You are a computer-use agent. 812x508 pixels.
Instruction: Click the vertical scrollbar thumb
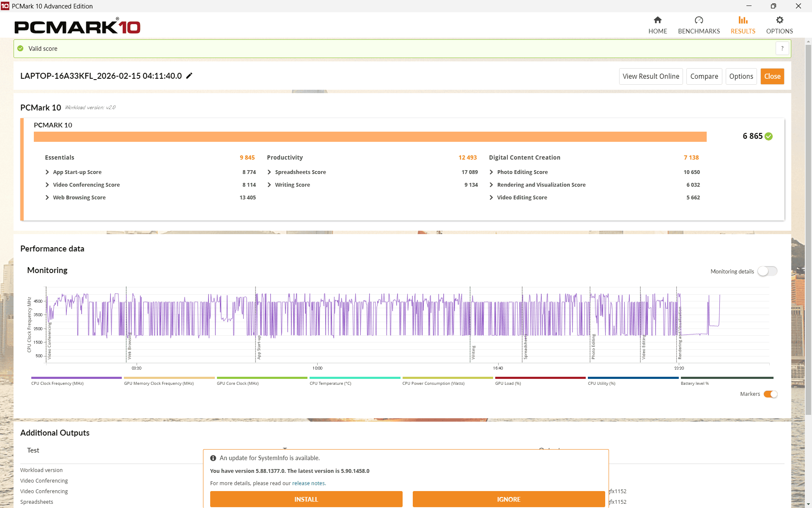pos(808,229)
